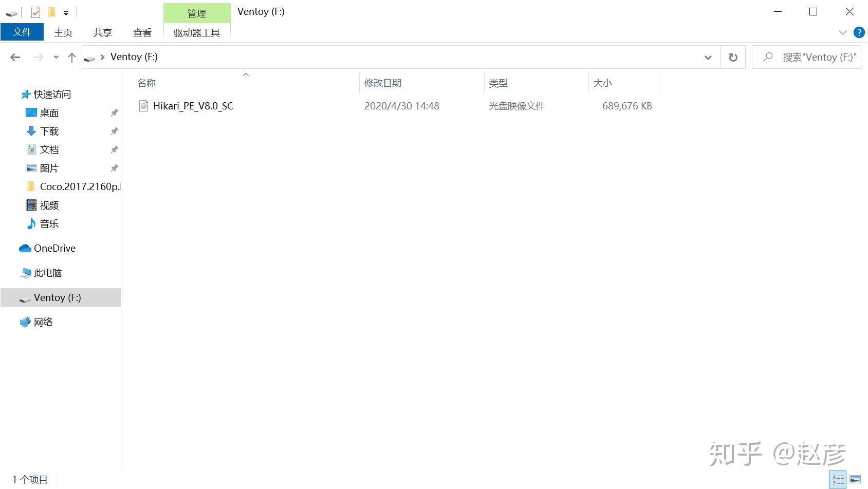868x489 pixels.
Task: Switch to the 查看 ribbon tab
Action: (x=142, y=32)
